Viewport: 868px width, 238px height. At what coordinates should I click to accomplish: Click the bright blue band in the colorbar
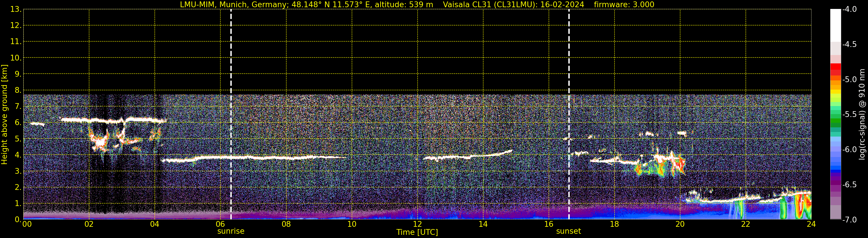coord(835,167)
